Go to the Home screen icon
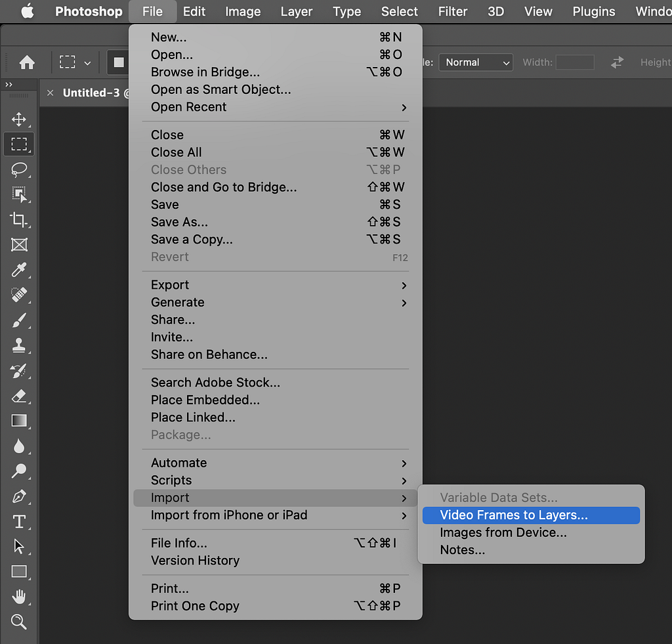The image size is (672, 644). 27,62
